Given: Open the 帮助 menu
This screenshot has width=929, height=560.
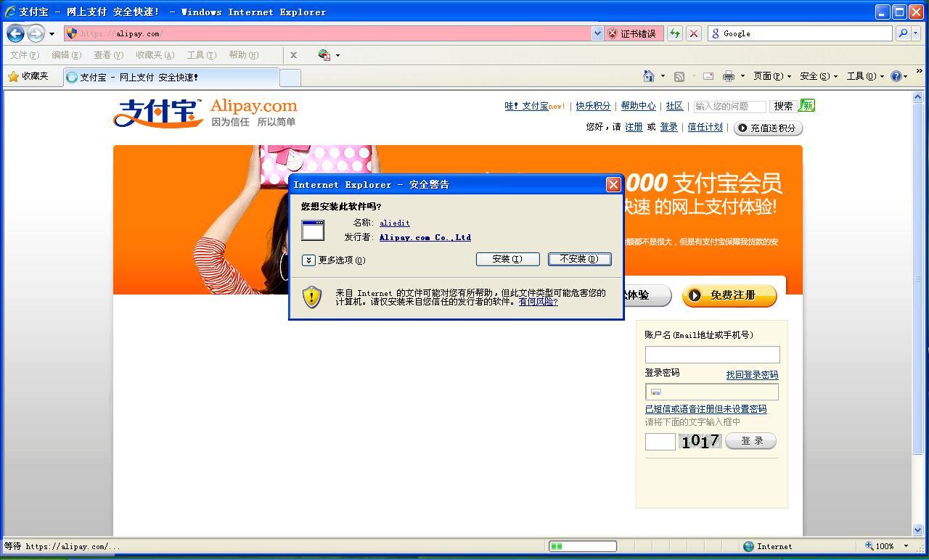Looking at the screenshot, I should (243, 55).
